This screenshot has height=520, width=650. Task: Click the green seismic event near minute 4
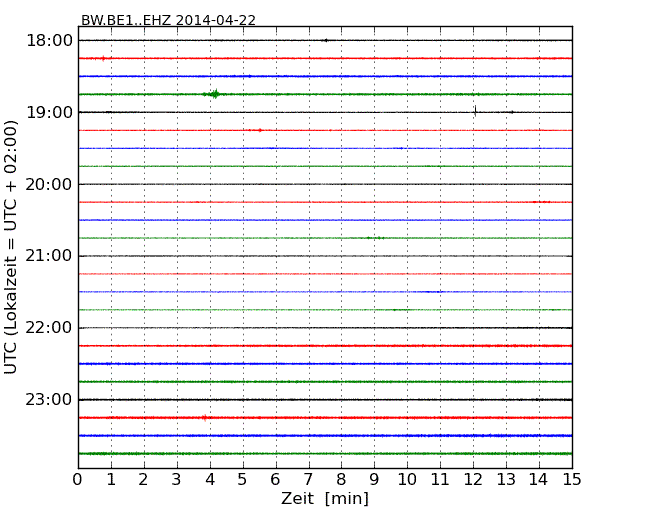point(214,94)
